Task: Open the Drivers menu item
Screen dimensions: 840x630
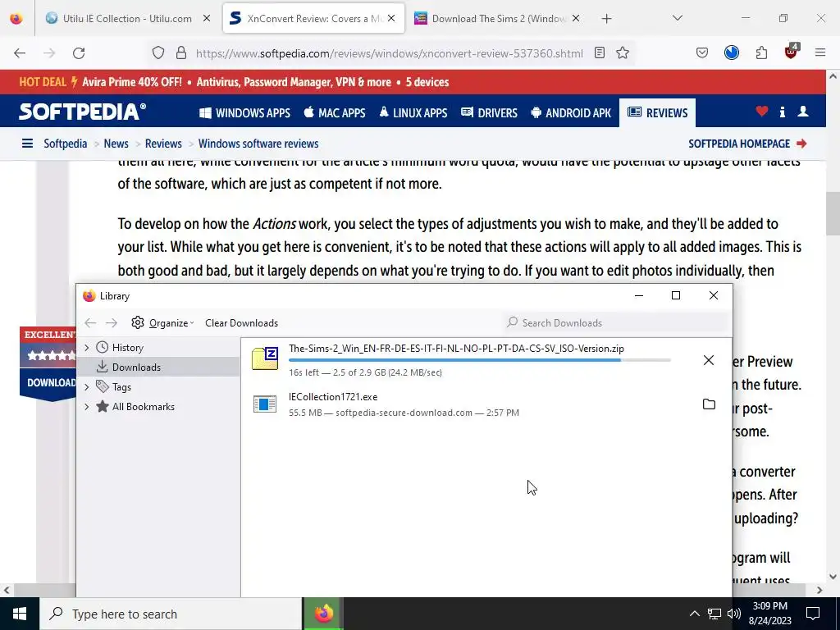Action: (489, 113)
